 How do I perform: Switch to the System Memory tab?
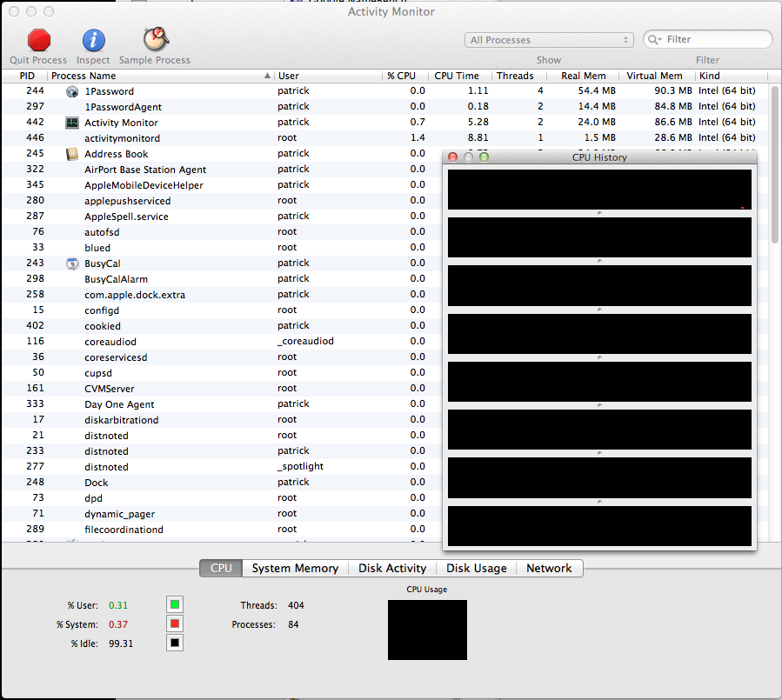(x=295, y=569)
